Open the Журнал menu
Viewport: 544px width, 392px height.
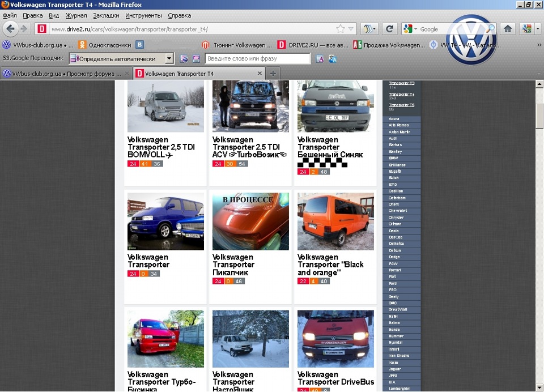[x=76, y=16]
